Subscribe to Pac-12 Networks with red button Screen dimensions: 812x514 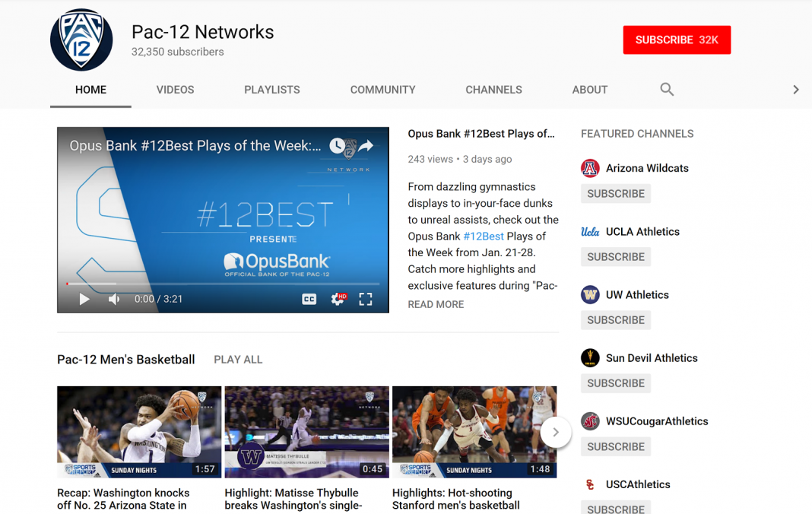[677, 40]
